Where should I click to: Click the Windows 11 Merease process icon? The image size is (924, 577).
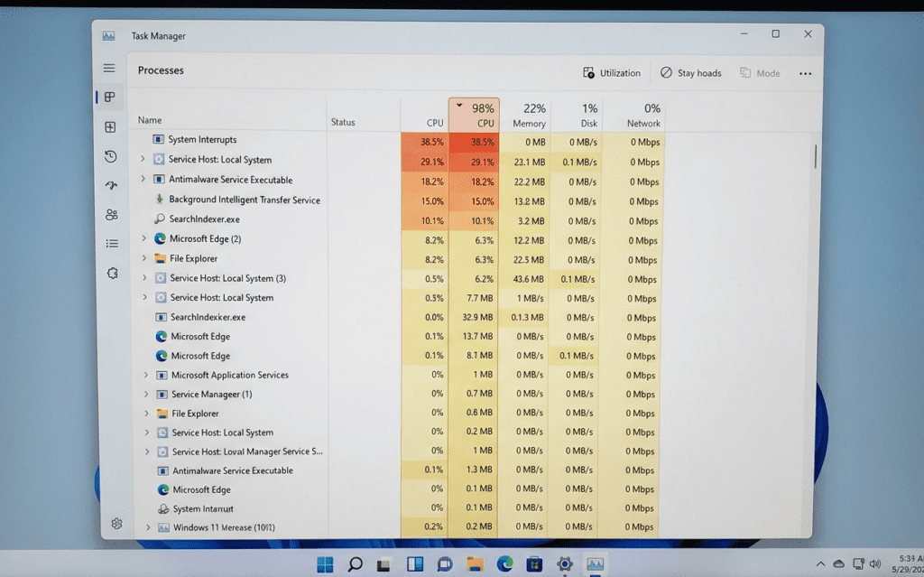(163, 527)
